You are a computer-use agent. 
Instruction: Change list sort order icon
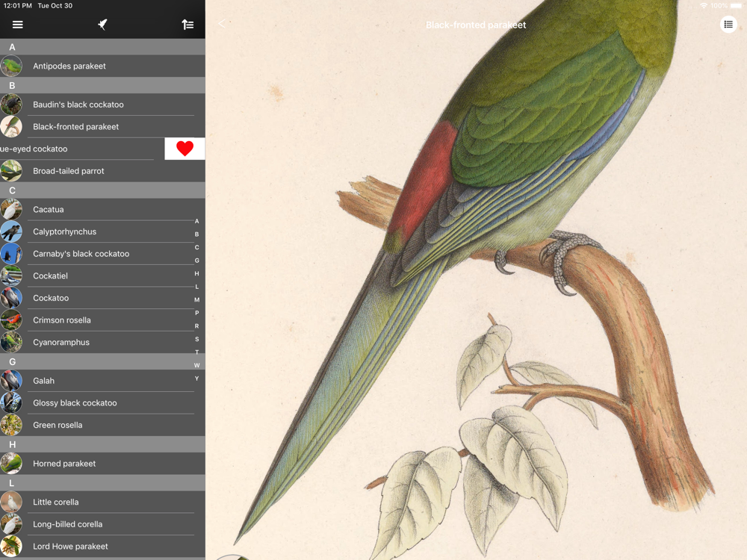click(187, 25)
